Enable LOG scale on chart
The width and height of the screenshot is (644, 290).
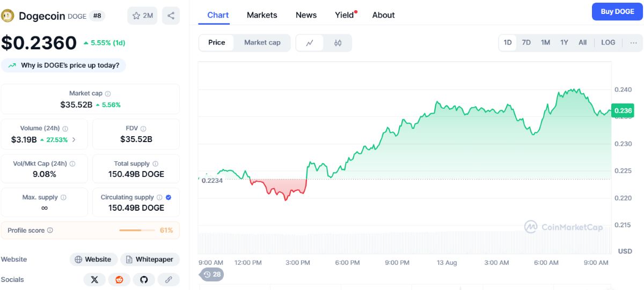pos(608,42)
